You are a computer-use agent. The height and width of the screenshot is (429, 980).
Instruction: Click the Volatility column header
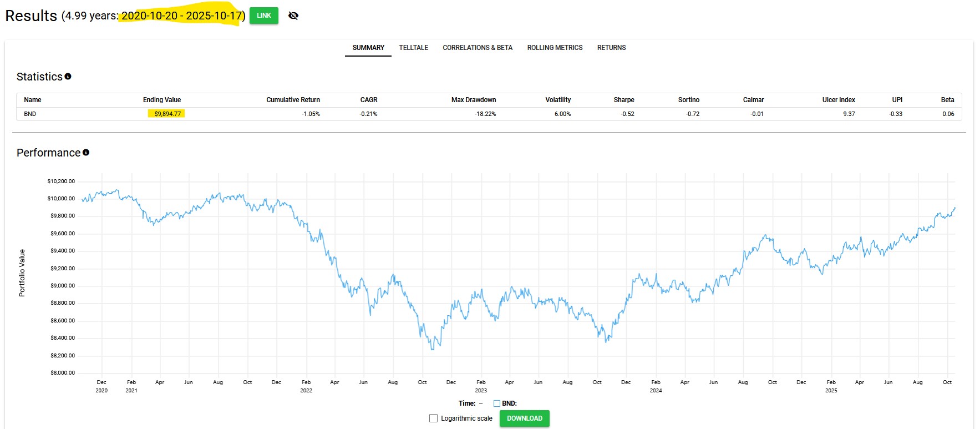pos(558,100)
